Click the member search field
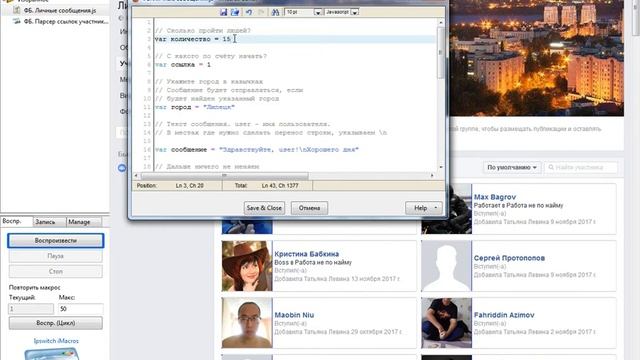This screenshot has width=640, height=360. (581, 167)
